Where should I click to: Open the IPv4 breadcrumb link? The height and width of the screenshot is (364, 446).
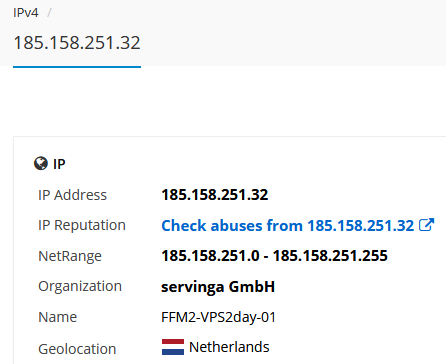click(x=26, y=13)
